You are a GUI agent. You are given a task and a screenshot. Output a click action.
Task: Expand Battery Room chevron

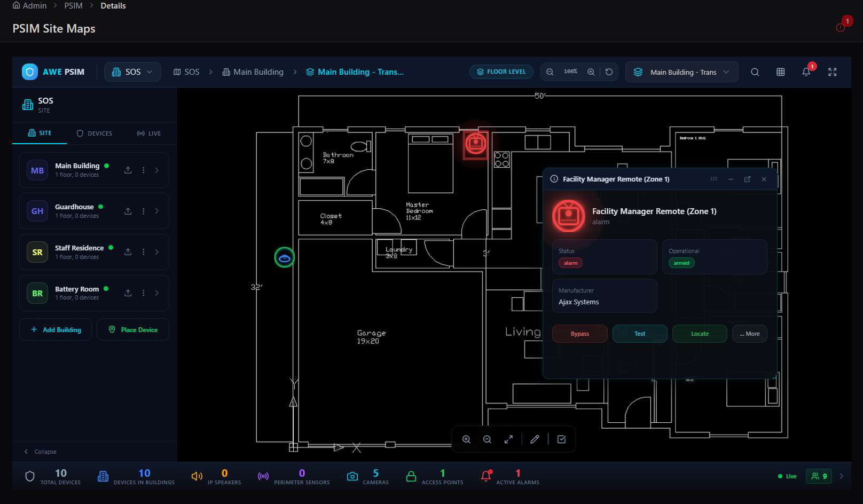coord(157,293)
